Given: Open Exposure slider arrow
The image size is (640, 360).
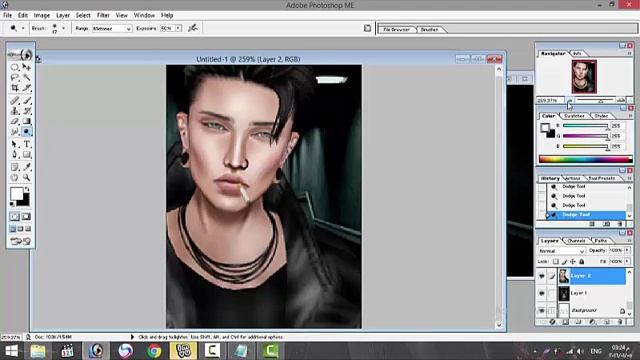Looking at the screenshot, I should click(x=178, y=28).
